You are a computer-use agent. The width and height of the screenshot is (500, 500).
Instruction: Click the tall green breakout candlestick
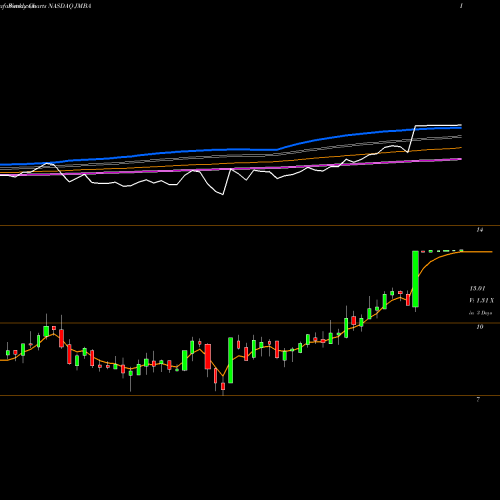pyautogui.click(x=415, y=279)
